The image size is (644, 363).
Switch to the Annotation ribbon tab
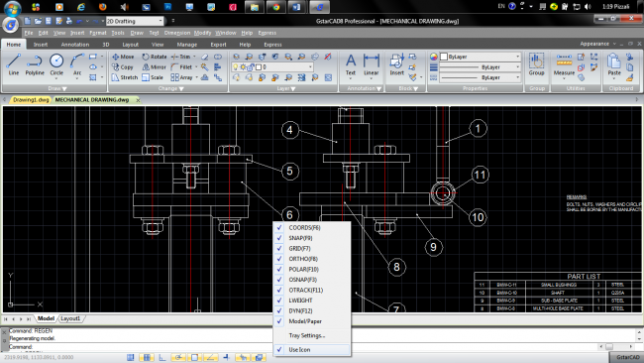pyautogui.click(x=74, y=45)
